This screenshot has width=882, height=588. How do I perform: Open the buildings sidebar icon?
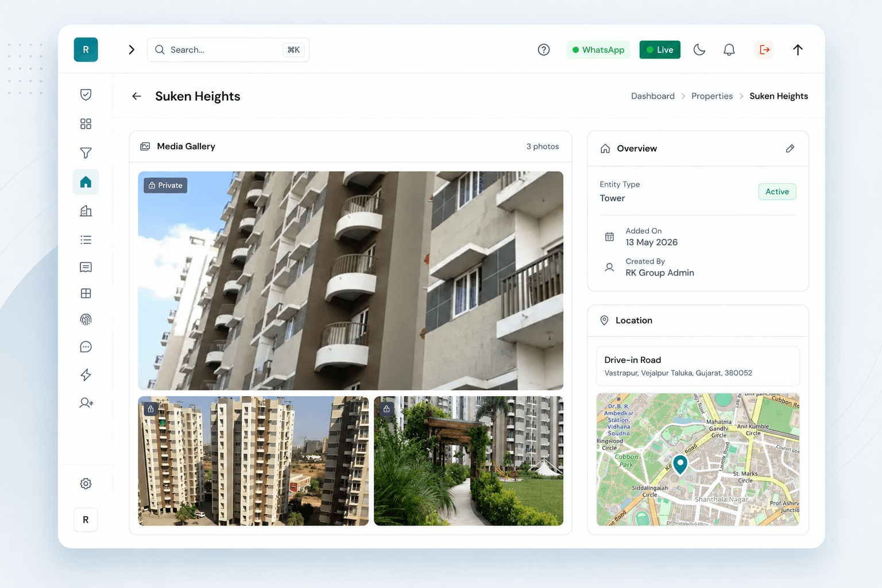tap(86, 211)
